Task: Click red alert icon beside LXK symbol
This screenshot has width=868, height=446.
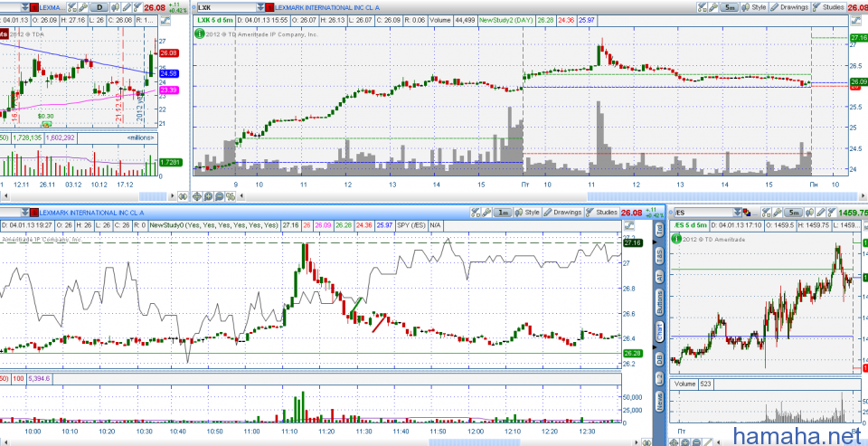Action: pos(269,7)
